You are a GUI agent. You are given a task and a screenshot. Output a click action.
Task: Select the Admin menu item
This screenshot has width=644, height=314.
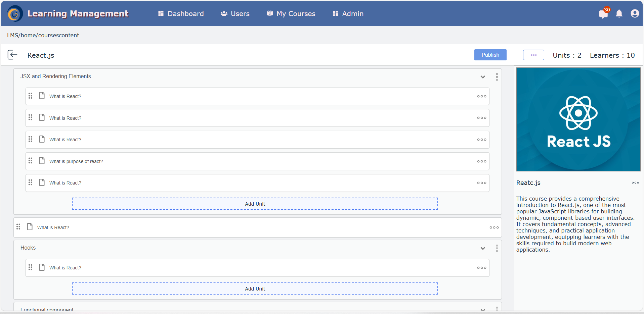coord(348,13)
